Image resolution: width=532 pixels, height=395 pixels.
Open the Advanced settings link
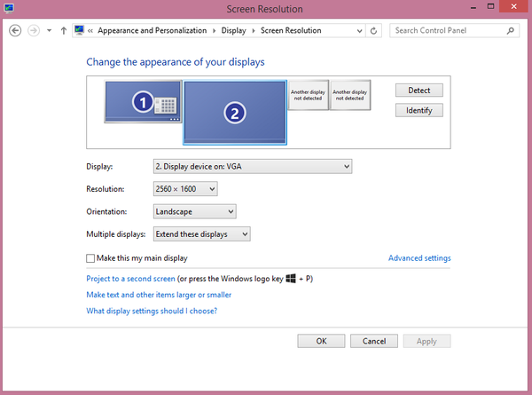[419, 258]
